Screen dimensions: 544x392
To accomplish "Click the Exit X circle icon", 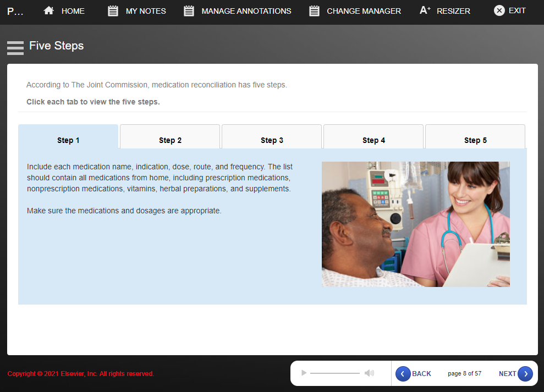I will click(499, 11).
